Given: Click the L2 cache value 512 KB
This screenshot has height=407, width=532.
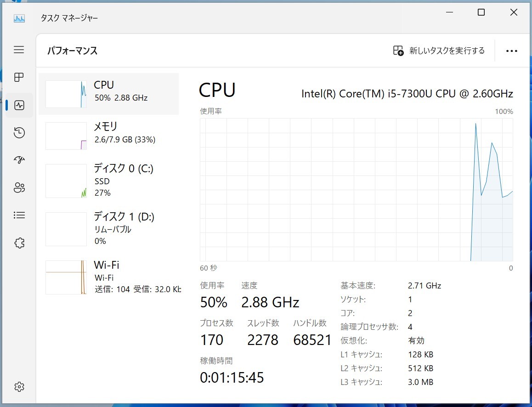Looking at the screenshot, I should click(420, 368).
